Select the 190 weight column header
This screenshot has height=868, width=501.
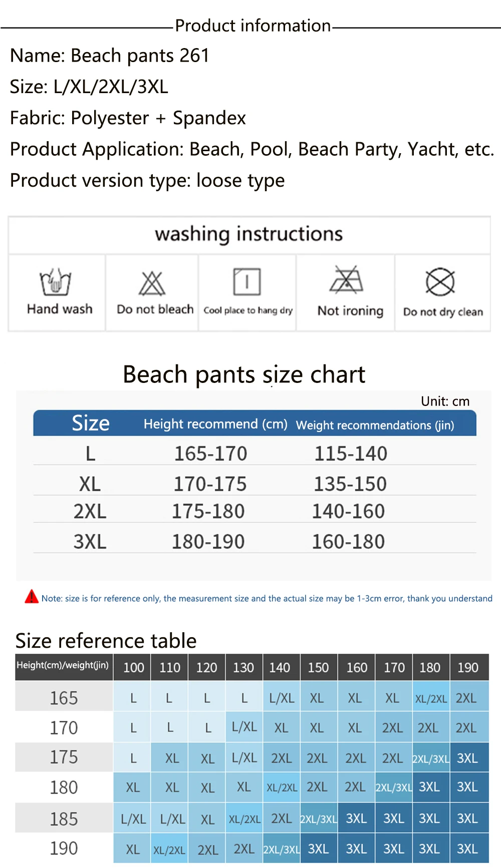click(468, 667)
